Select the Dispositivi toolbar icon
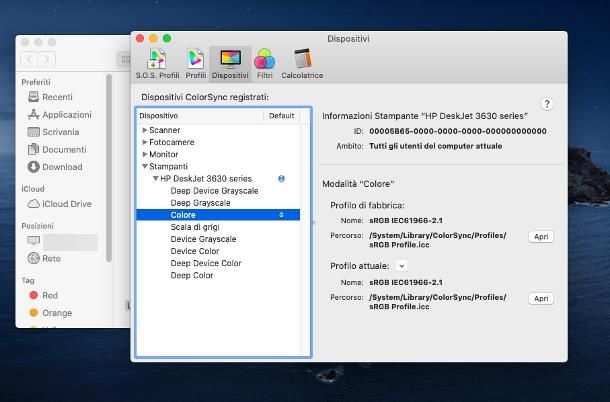 pos(230,63)
